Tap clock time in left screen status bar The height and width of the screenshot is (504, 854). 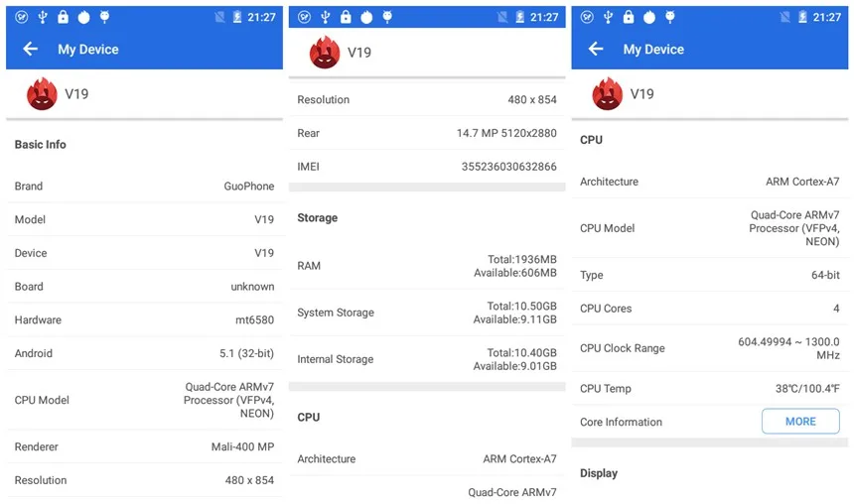(x=261, y=18)
